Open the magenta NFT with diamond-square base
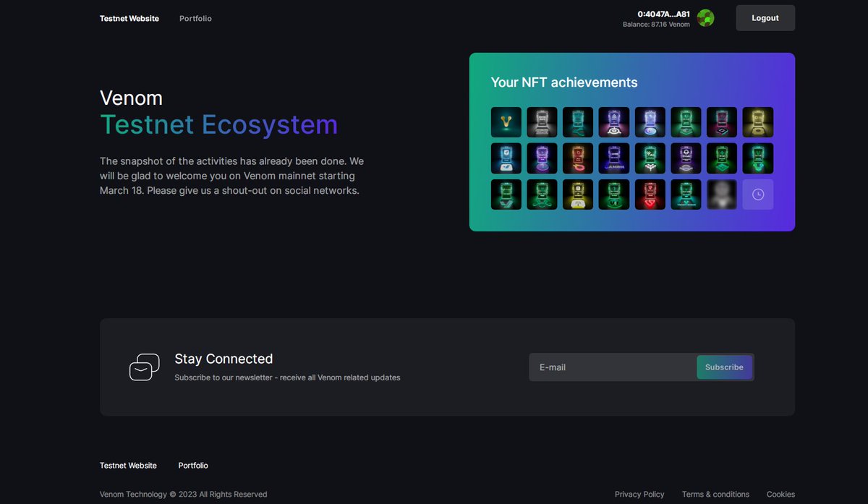868x504 pixels. click(x=722, y=122)
